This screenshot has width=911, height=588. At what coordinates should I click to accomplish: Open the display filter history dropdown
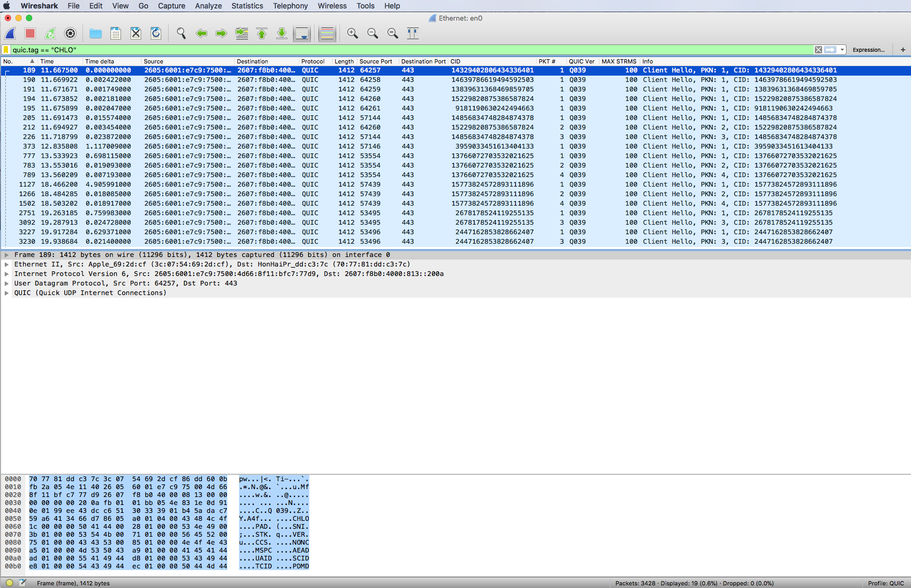pos(842,49)
